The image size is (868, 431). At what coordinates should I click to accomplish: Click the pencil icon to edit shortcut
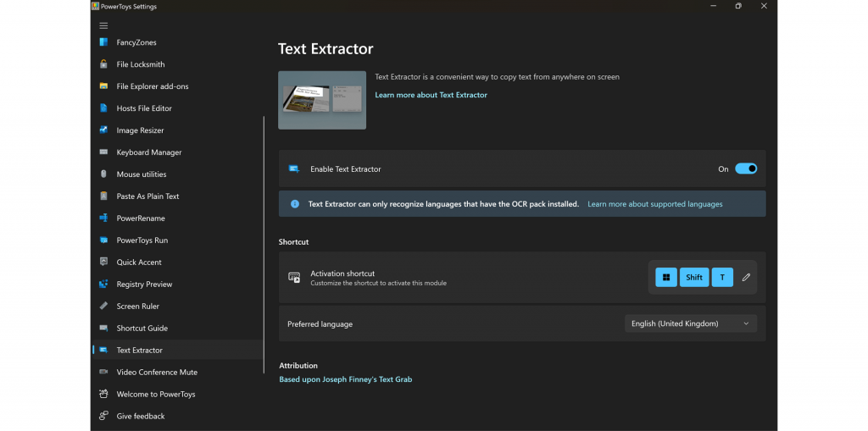coord(746,277)
